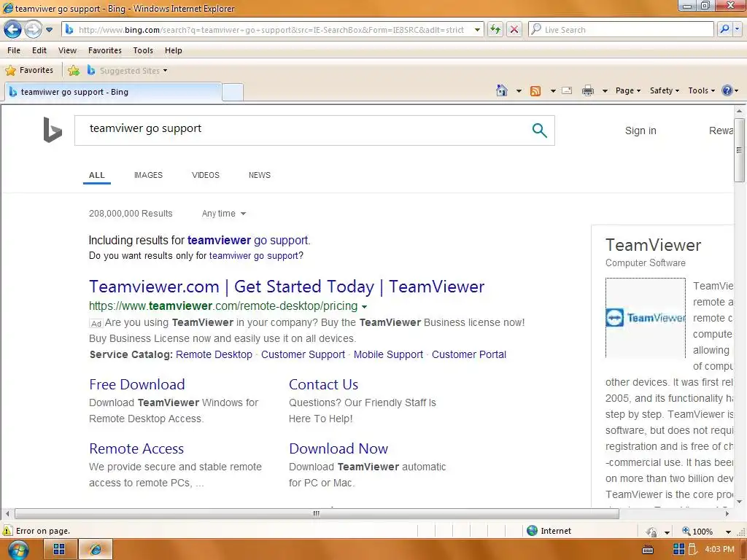
Task: Click the Customer Portal link
Action: click(x=469, y=354)
